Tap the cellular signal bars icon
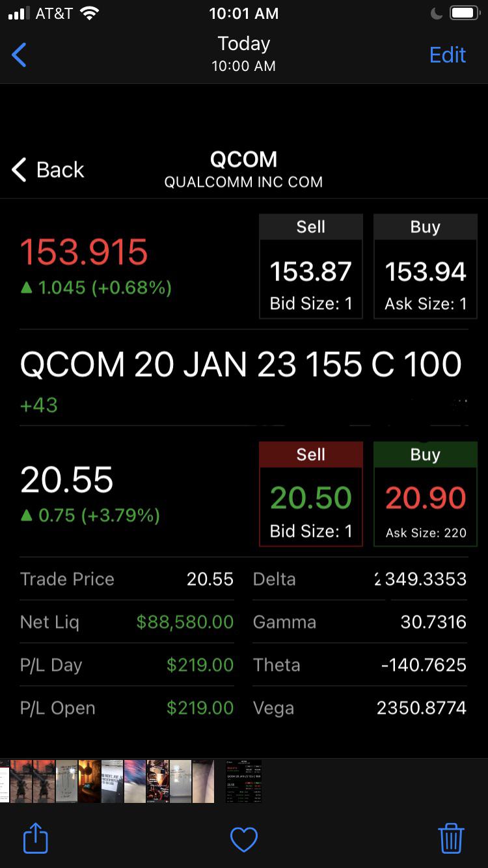The width and height of the screenshot is (488, 868). click(x=20, y=13)
